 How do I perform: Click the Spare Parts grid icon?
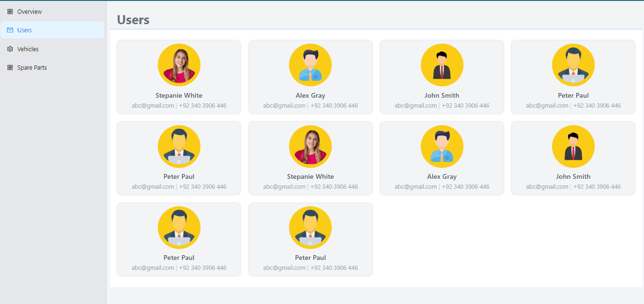click(10, 67)
